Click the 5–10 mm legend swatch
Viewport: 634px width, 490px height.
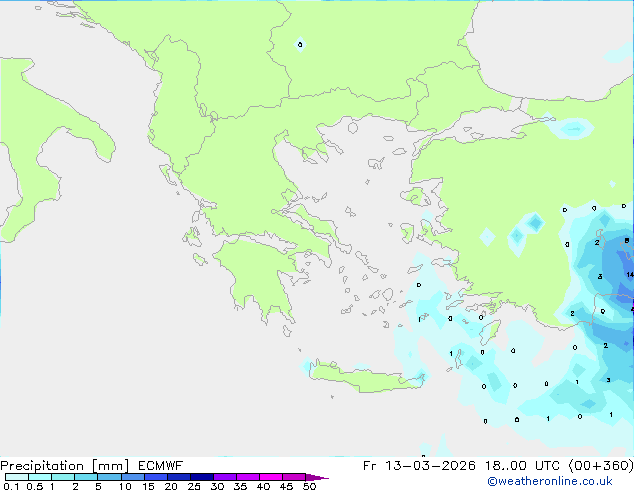(109, 477)
